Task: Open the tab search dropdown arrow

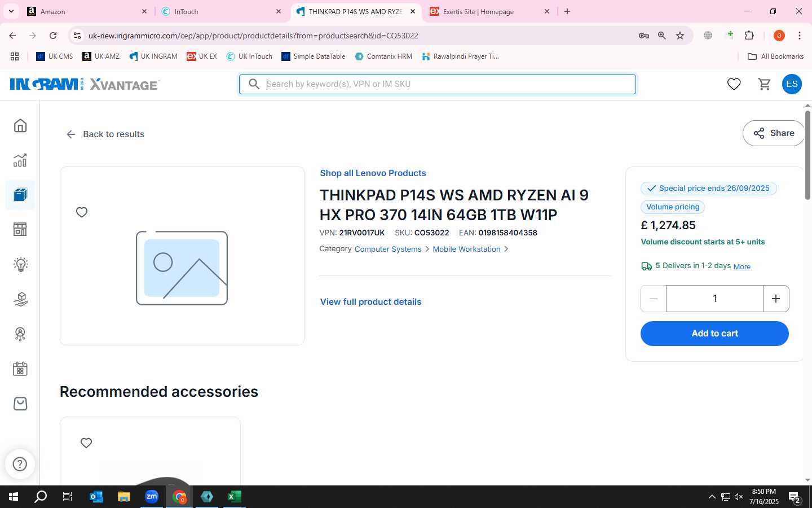Action: tap(11, 11)
